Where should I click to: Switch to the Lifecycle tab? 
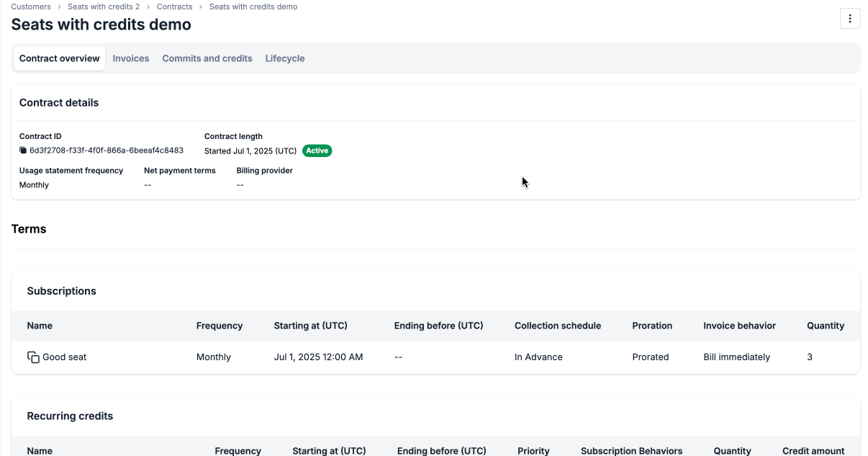click(284, 58)
